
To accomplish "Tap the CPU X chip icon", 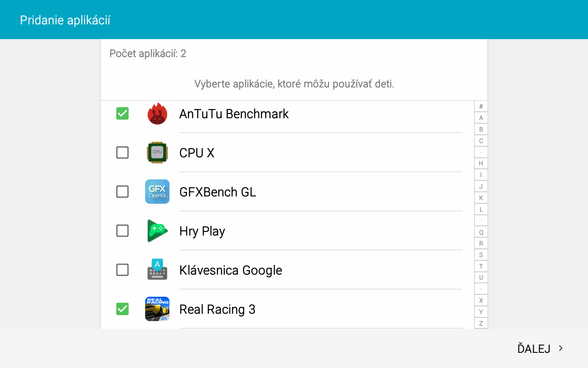I will [157, 153].
